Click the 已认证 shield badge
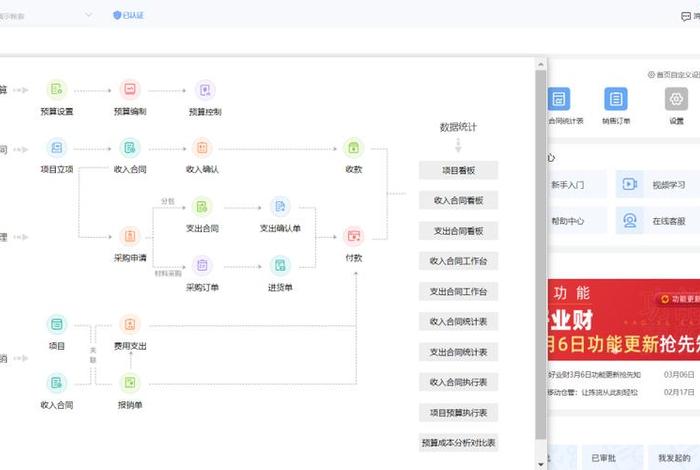The image size is (700, 470). click(x=129, y=15)
